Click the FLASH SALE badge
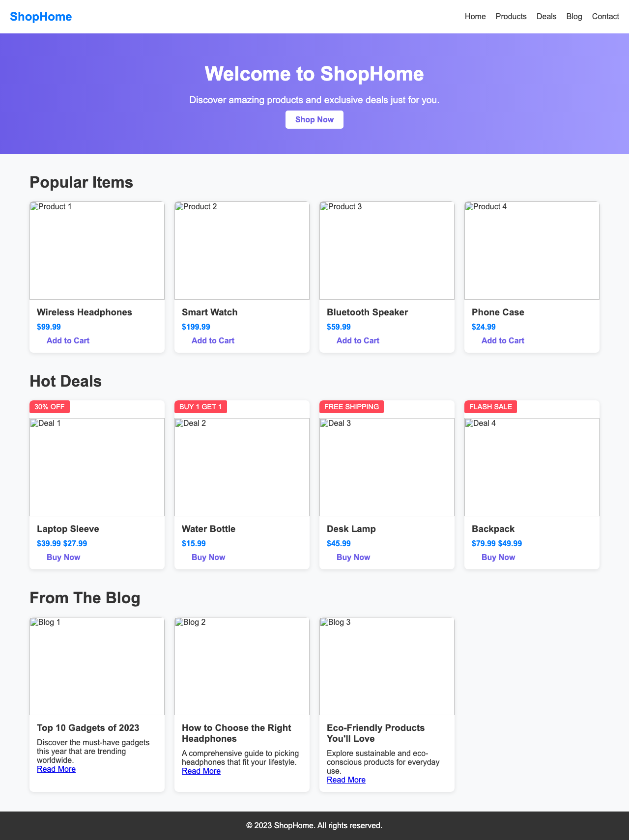This screenshot has width=629, height=840. (x=490, y=407)
